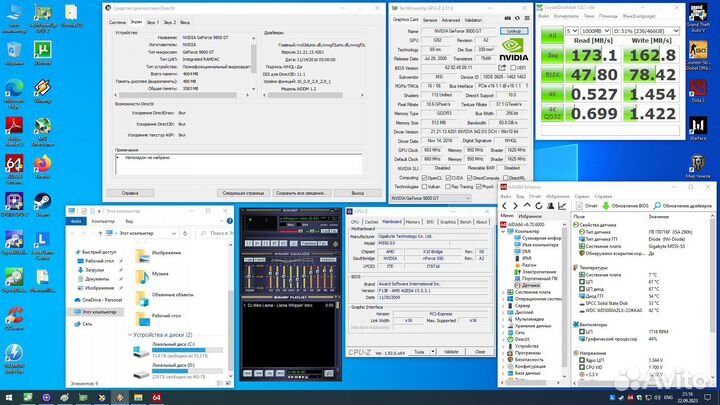
Task: Click the AIDA64 up-level arrow icon
Action: coord(527,206)
